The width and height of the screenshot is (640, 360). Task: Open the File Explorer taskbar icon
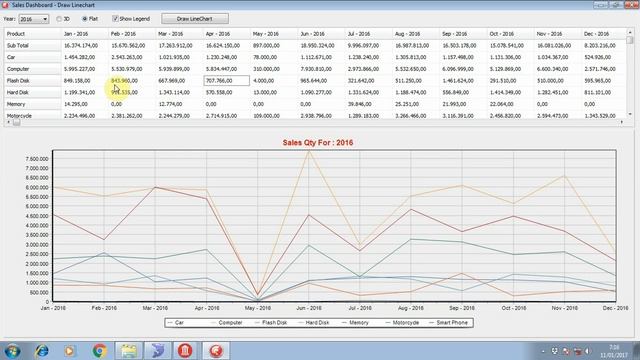[x=129, y=351]
